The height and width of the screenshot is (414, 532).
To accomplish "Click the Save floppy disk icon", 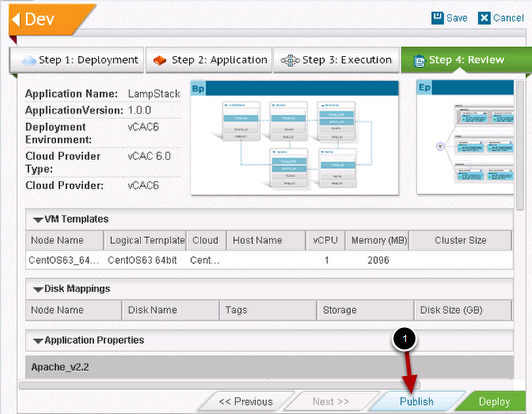I will [437, 18].
